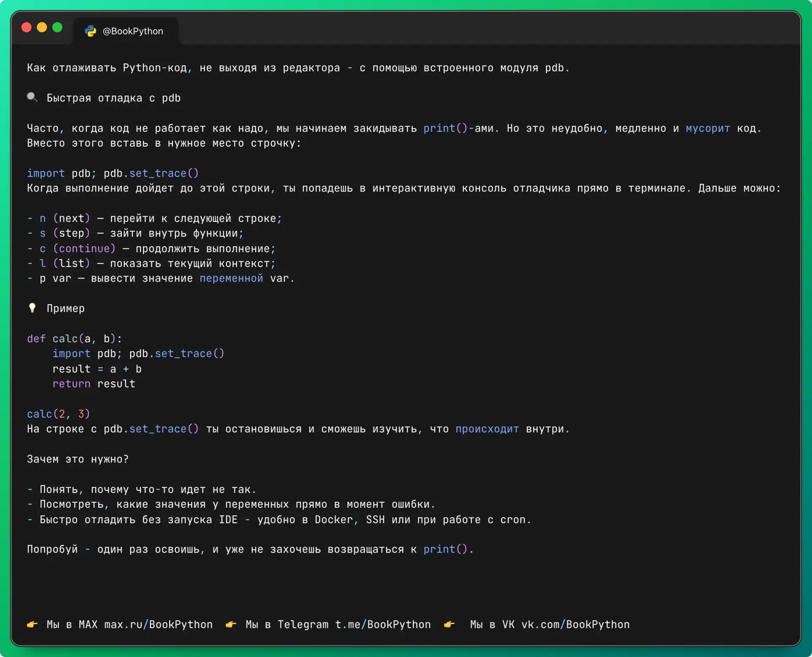Click the magnifying glass emoji icon
The width and height of the screenshot is (812, 657).
coord(32,98)
